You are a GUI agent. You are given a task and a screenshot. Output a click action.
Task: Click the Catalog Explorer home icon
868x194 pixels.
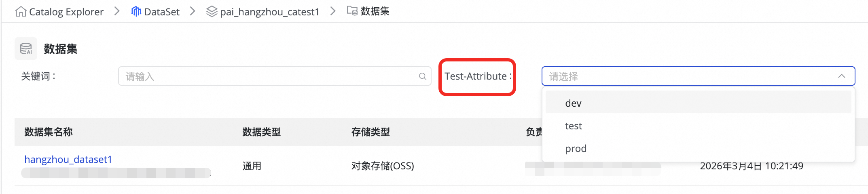[21, 12]
